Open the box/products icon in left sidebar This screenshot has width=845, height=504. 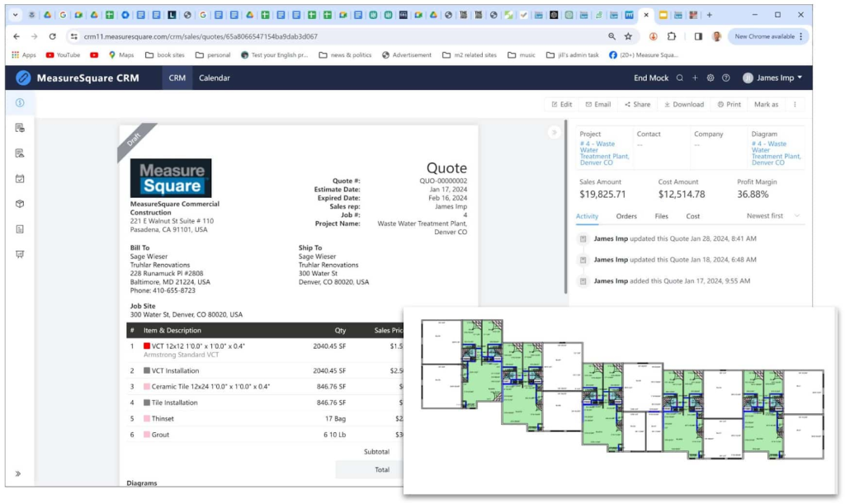20,204
